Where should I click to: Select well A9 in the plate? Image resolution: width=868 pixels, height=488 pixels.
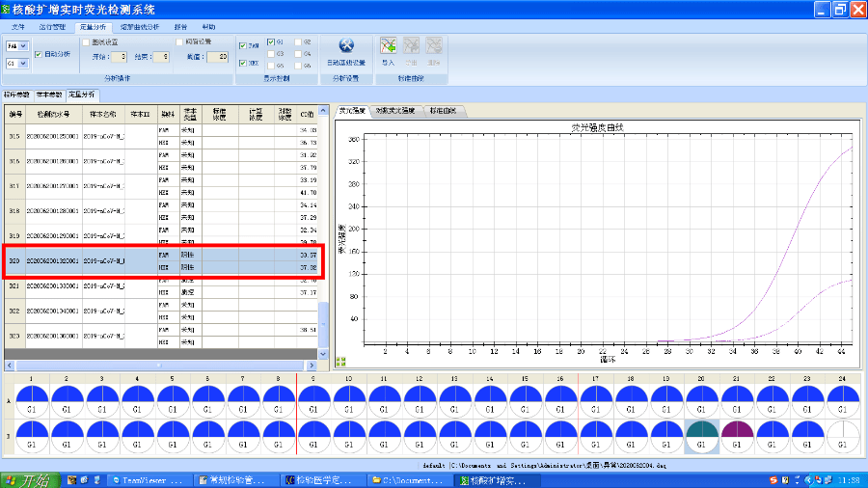(x=313, y=401)
